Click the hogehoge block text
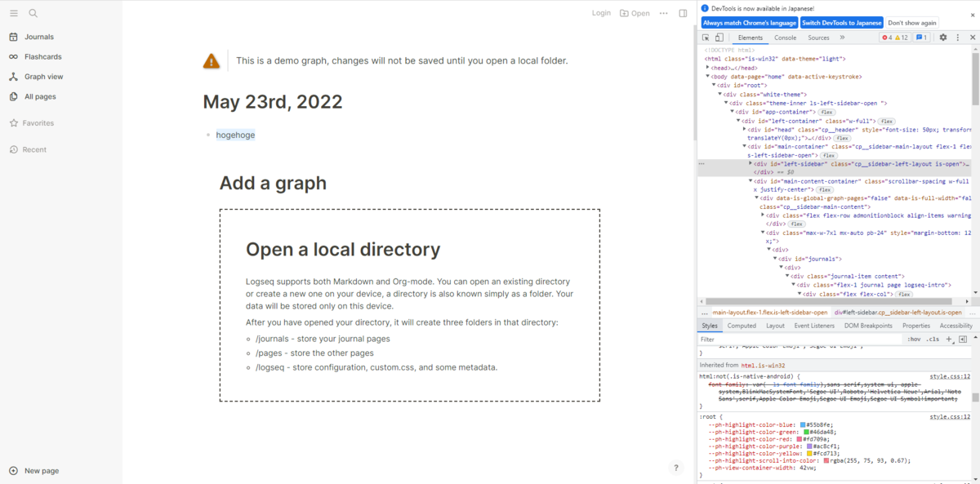The width and height of the screenshot is (980, 484). [x=235, y=135]
